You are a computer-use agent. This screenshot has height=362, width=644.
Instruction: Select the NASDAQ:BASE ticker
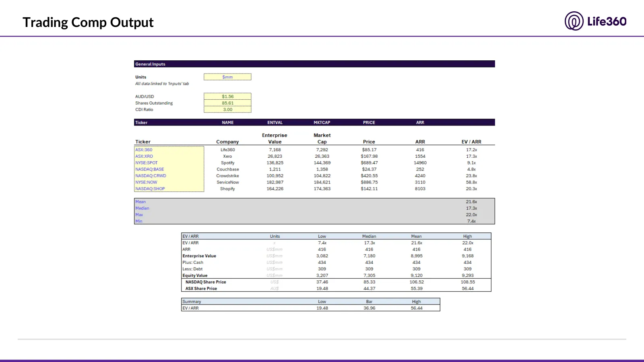150,169
